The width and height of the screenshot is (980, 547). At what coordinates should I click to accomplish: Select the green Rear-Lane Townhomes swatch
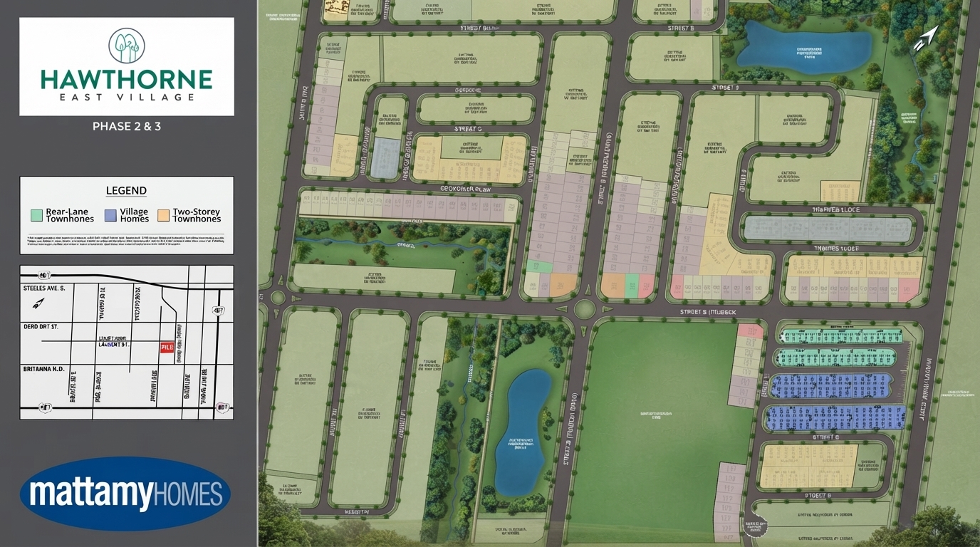pos(36,215)
